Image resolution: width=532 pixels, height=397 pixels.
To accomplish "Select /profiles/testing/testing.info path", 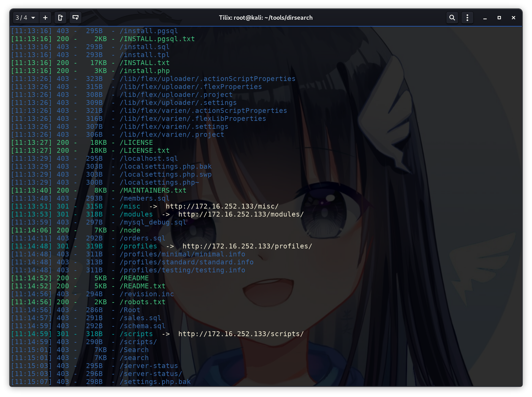I will (182, 270).
